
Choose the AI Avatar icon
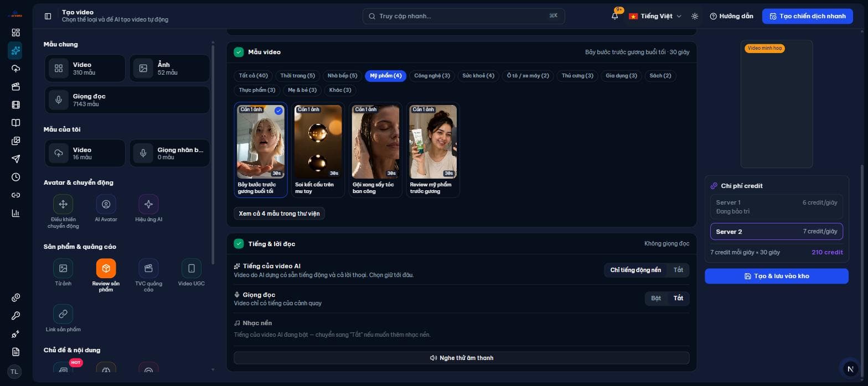pyautogui.click(x=106, y=204)
